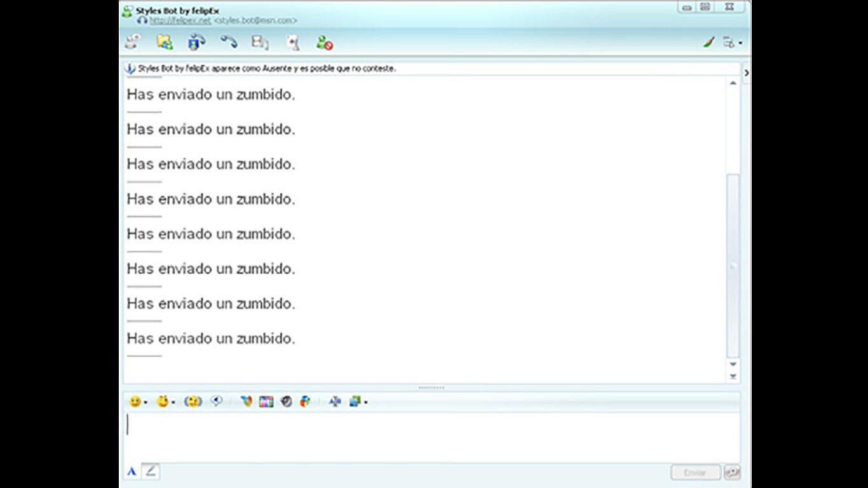Send a nudge (zumbido) icon
This screenshot has width=868, height=488.
tap(193, 402)
